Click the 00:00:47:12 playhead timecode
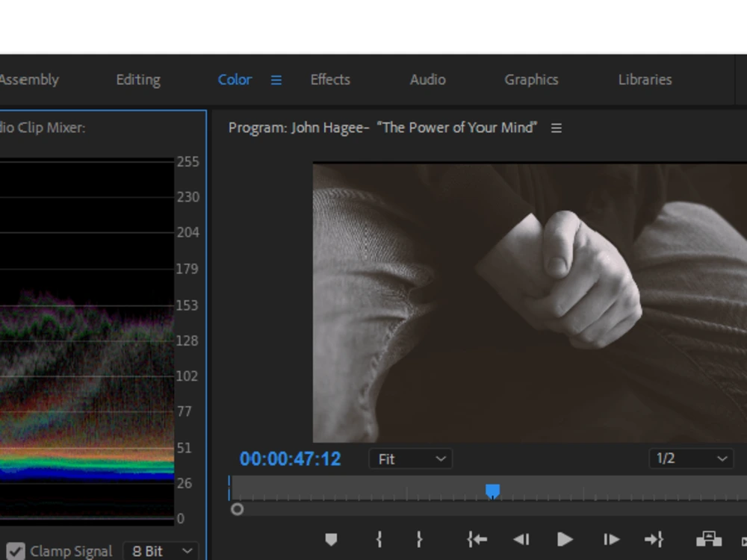This screenshot has height=560, width=747. pos(290,459)
